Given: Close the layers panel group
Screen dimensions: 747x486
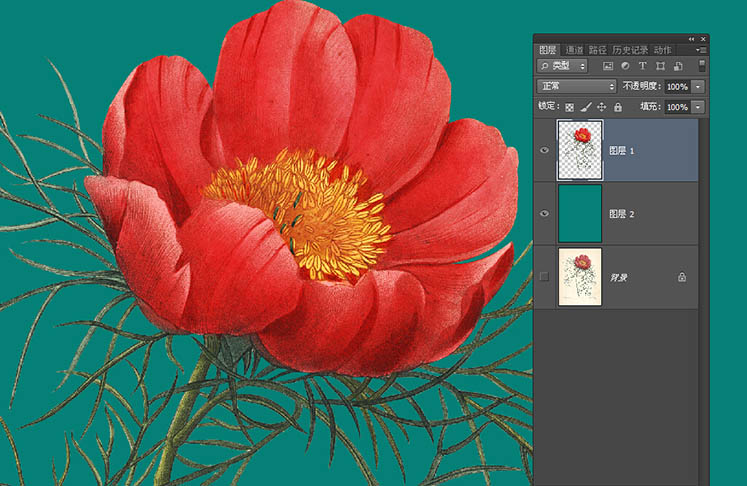Looking at the screenshot, I should pos(703,39).
